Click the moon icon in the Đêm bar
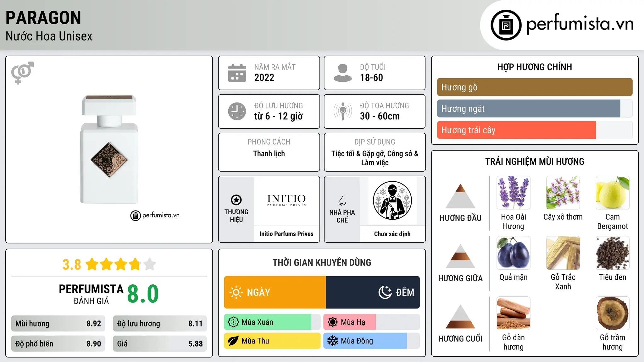The width and height of the screenshot is (644, 362). [385, 292]
